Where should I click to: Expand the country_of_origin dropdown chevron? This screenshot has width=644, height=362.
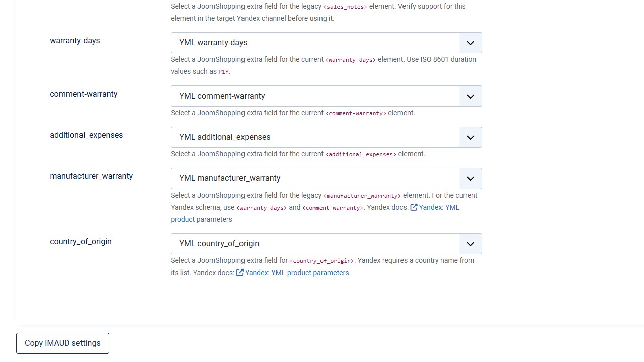(x=471, y=244)
